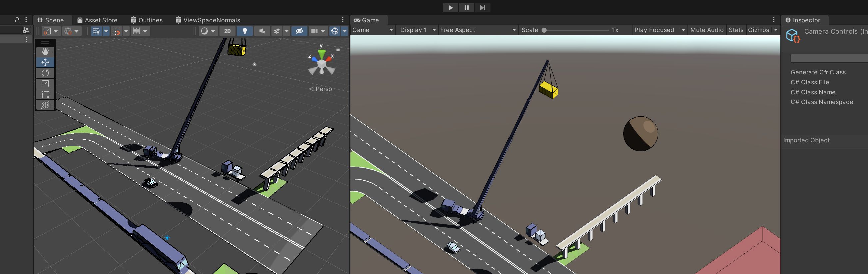868x274 pixels.
Task: Click the green Y axis on orientation gizmo
Action: (321, 53)
